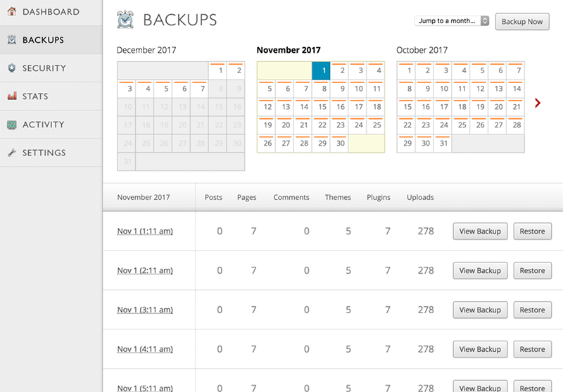563x392 pixels.
Task: Open the Nov 1 (5:11 am) backup link
Action: click(x=145, y=388)
